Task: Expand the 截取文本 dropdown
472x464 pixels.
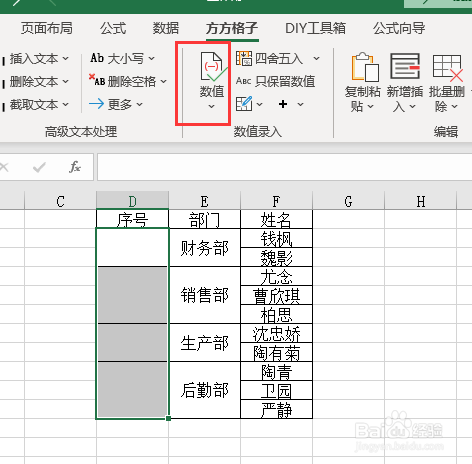Action: (x=66, y=104)
